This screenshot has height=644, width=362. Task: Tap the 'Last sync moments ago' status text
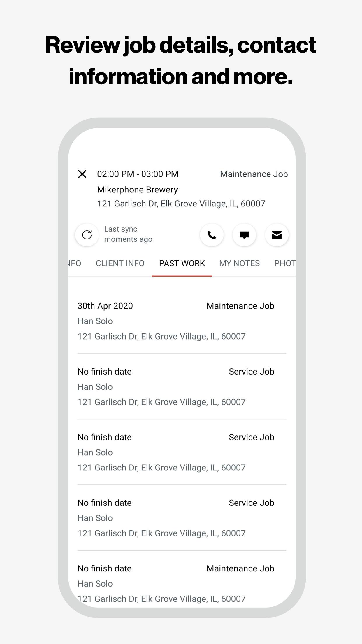[x=128, y=234]
